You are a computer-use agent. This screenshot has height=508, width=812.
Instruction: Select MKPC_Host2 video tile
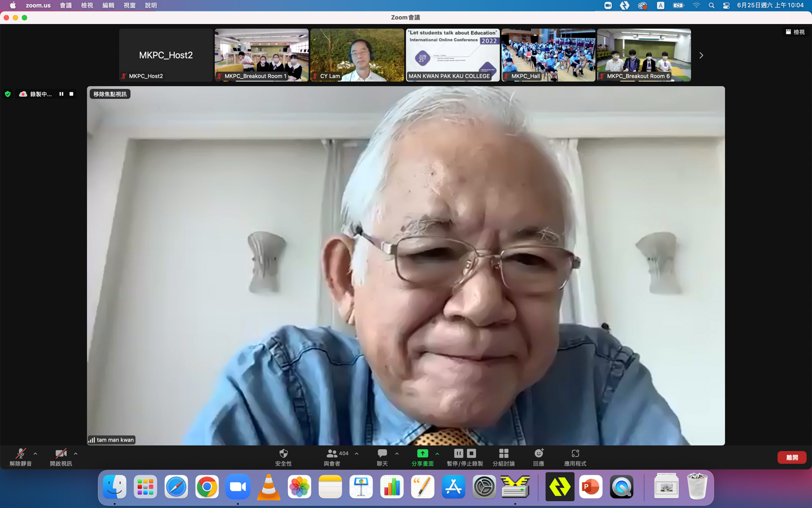click(166, 55)
